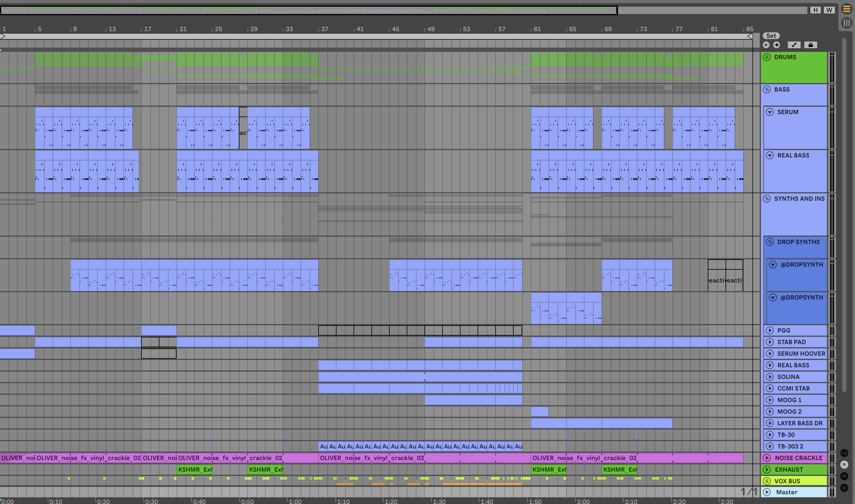Click the automation mode toggle icon
This screenshot has height=504, width=855.
794,45
